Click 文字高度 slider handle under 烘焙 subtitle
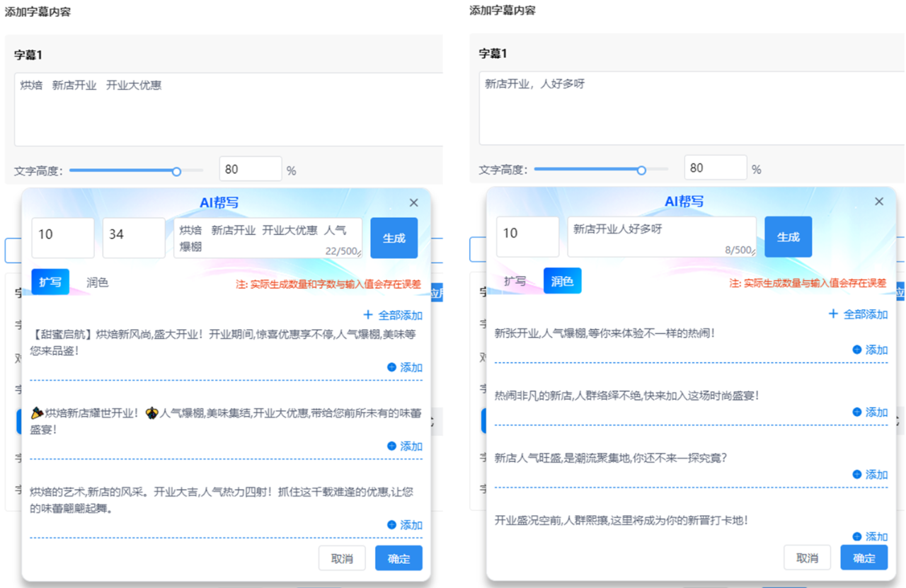This screenshot has width=906, height=588. pos(176,171)
